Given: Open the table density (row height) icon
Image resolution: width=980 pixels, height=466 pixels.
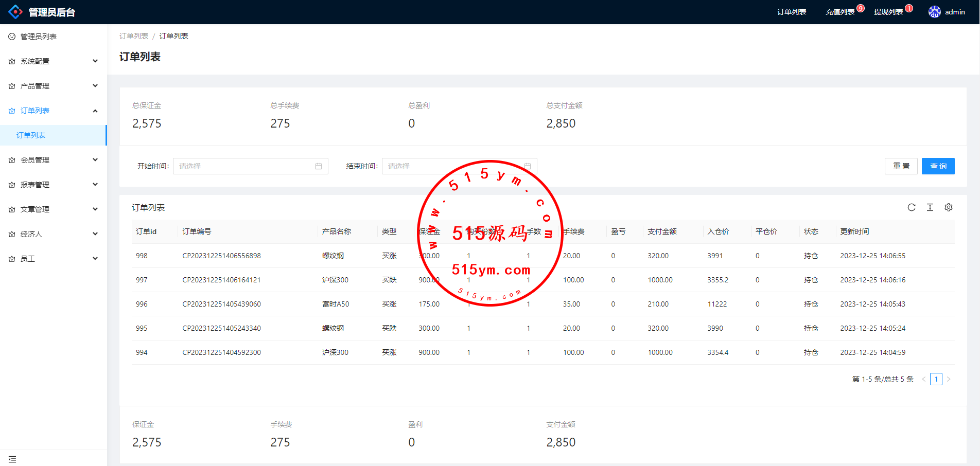Looking at the screenshot, I should tap(930, 207).
